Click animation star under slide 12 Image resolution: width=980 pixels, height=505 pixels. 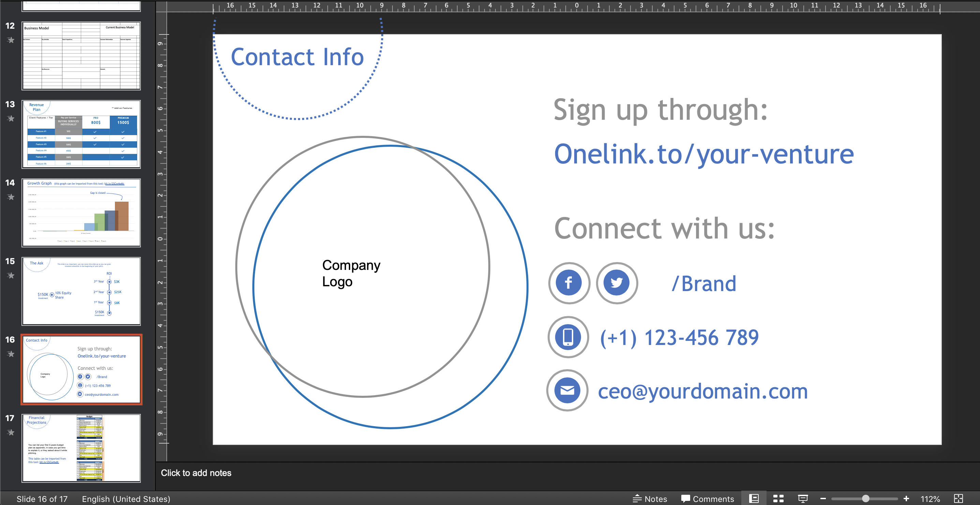[x=11, y=40]
